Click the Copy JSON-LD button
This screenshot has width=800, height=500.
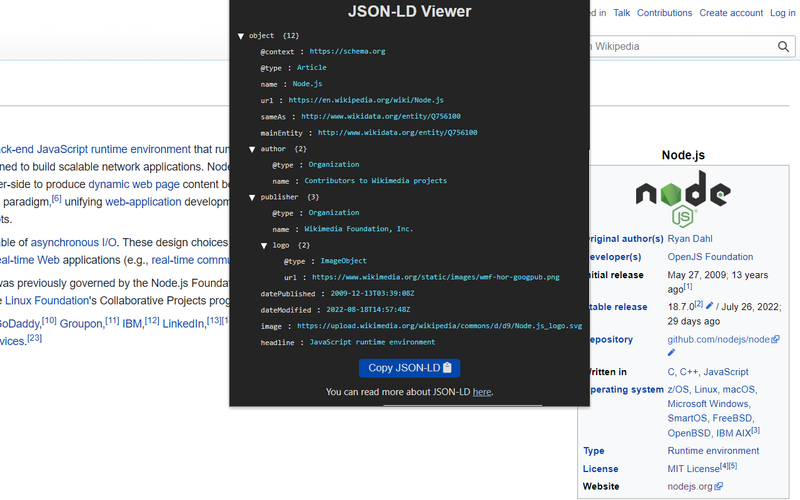tap(410, 368)
